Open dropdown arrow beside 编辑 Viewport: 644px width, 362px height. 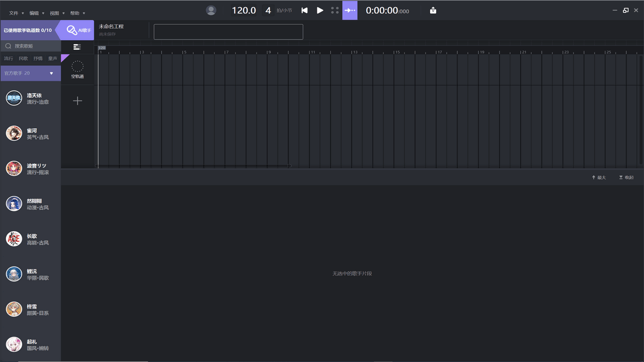(43, 14)
